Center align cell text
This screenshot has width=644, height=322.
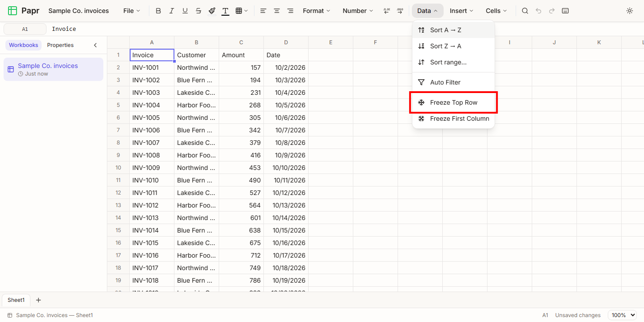(277, 11)
